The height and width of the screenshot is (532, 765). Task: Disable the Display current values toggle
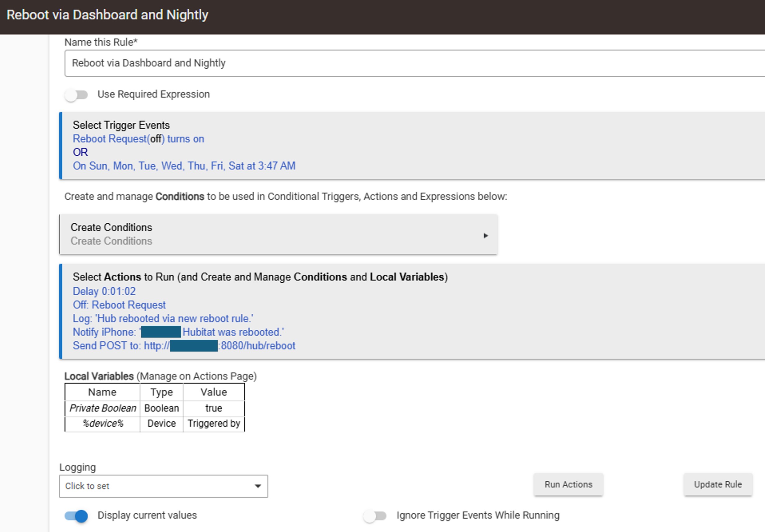pyautogui.click(x=76, y=516)
